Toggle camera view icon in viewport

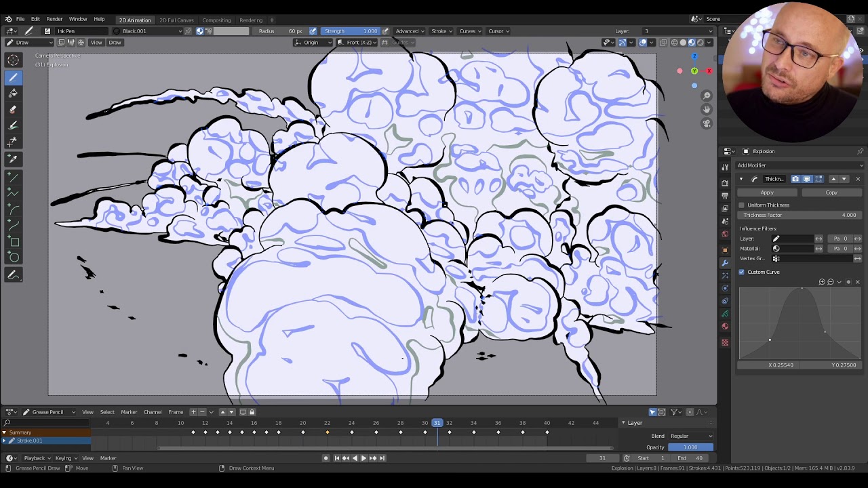pyautogui.click(x=707, y=123)
